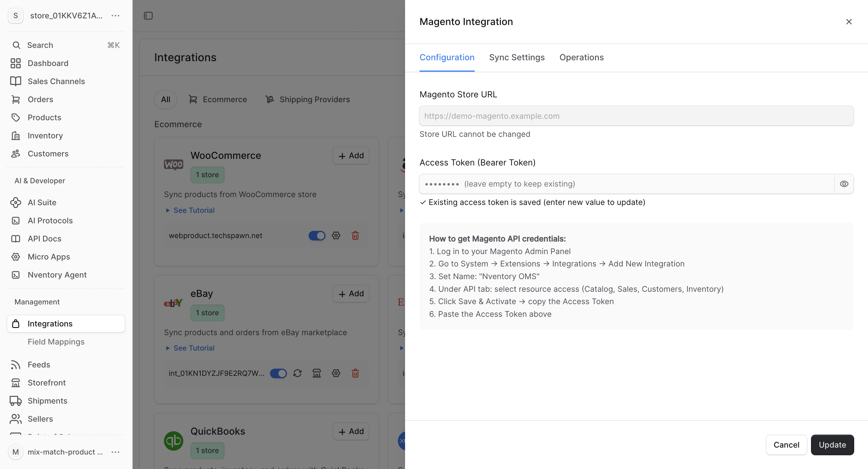Open API Docs book icon
868x469 pixels.
pos(15,239)
